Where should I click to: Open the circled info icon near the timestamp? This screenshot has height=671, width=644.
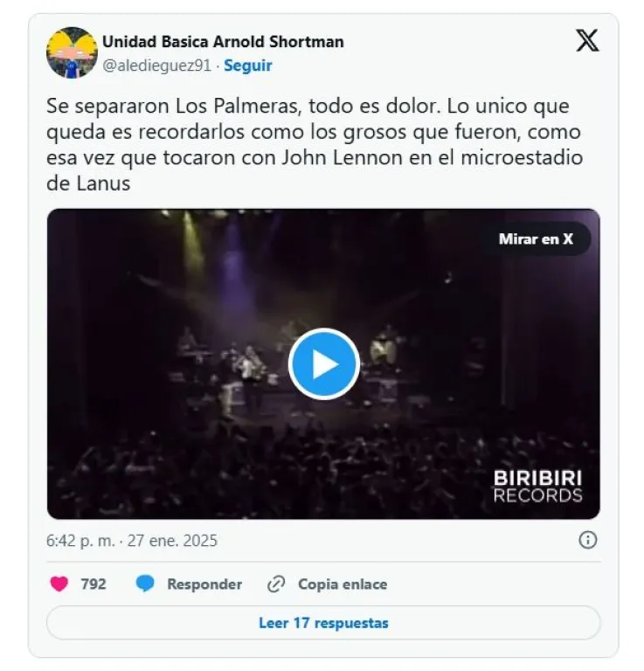587,540
